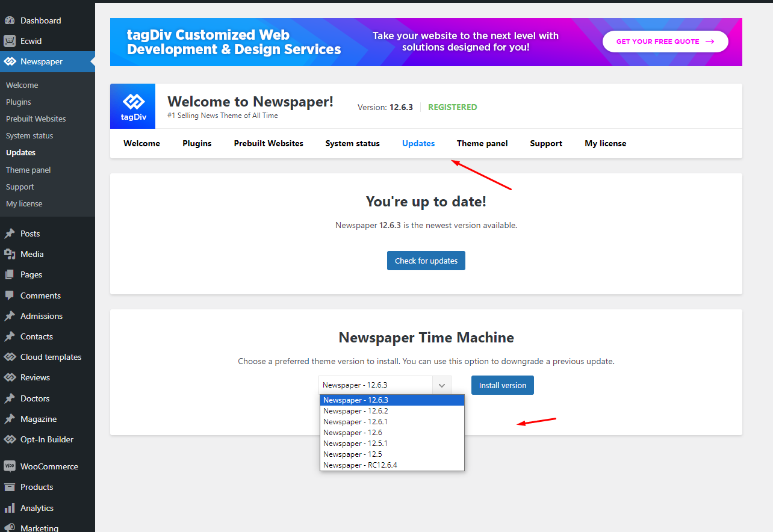Select the Updates tab
This screenshot has height=532, width=773.
[x=418, y=143]
